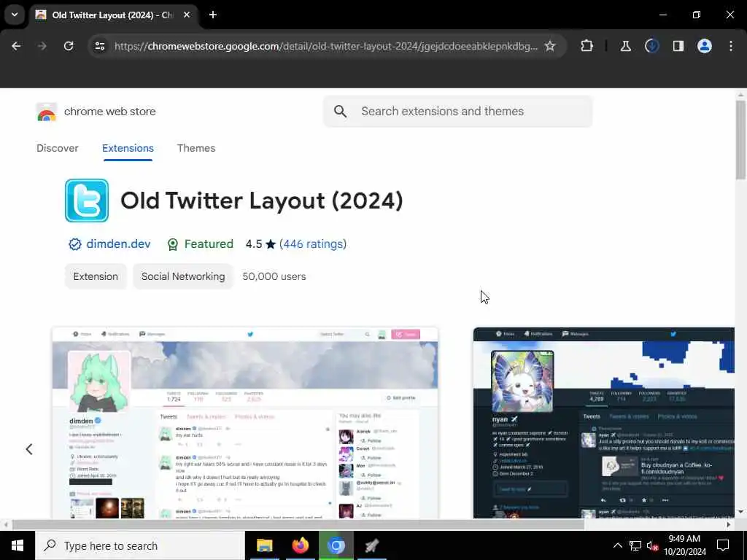
Task: Click the Featured badge
Action: tap(200, 244)
